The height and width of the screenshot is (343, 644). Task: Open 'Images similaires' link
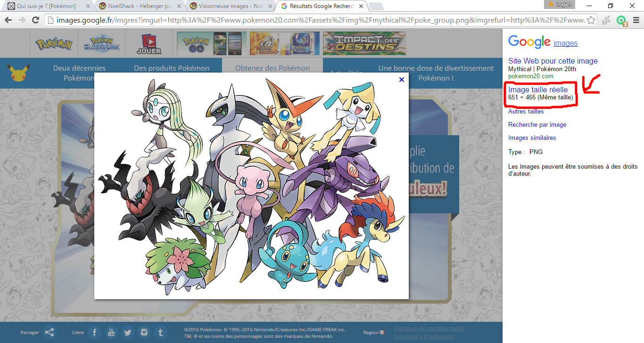[532, 138]
